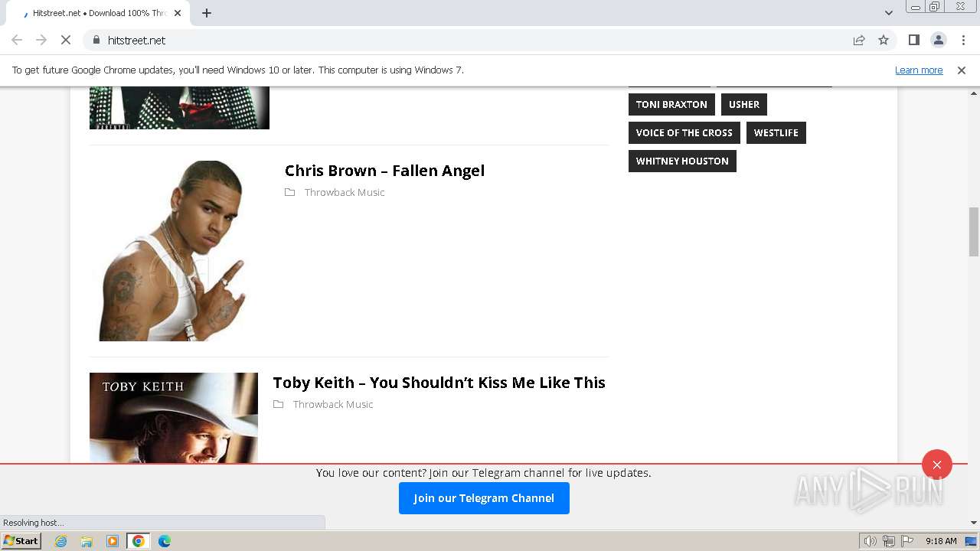Open the Chrome three-dot menu

pyautogui.click(x=963, y=40)
